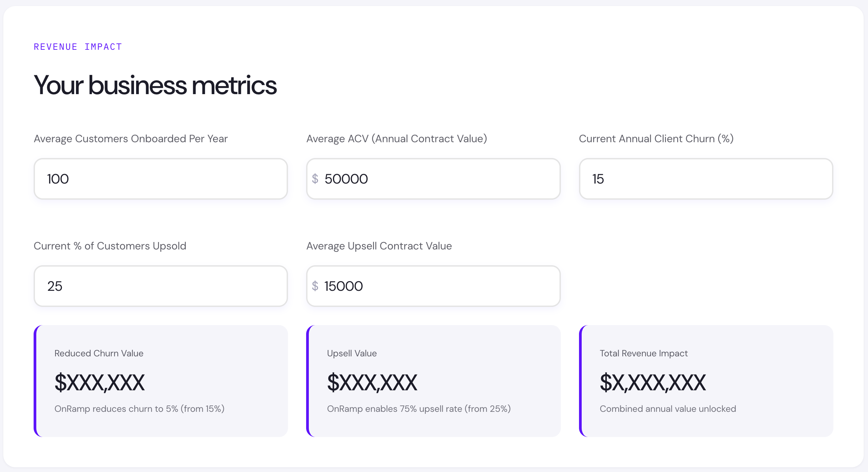Click the Average ACV (Annual Contract Value) label
The image size is (868, 472).
pos(396,139)
